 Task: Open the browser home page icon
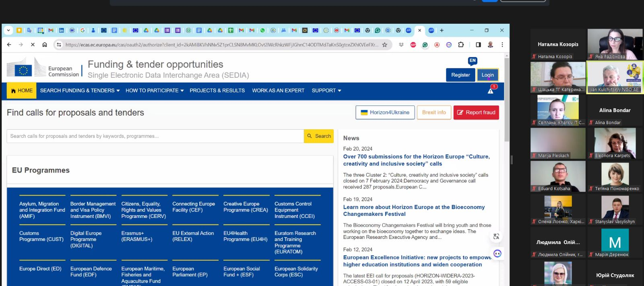45,45
